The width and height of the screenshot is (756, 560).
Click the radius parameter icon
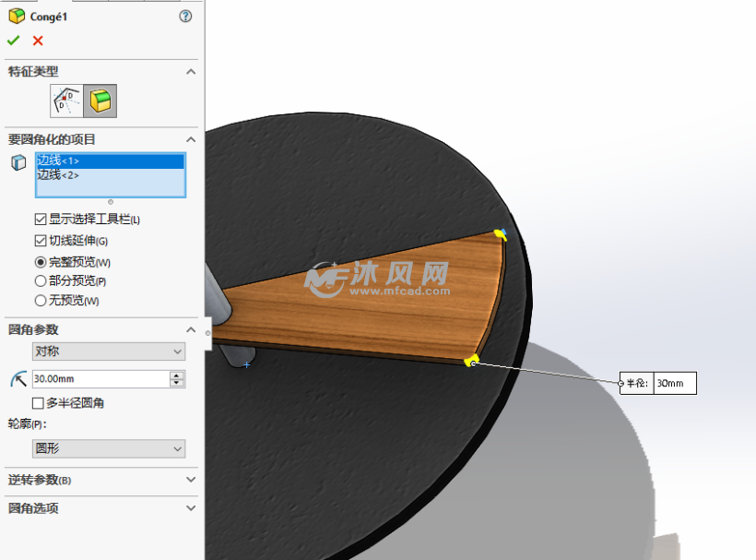point(18,379)
